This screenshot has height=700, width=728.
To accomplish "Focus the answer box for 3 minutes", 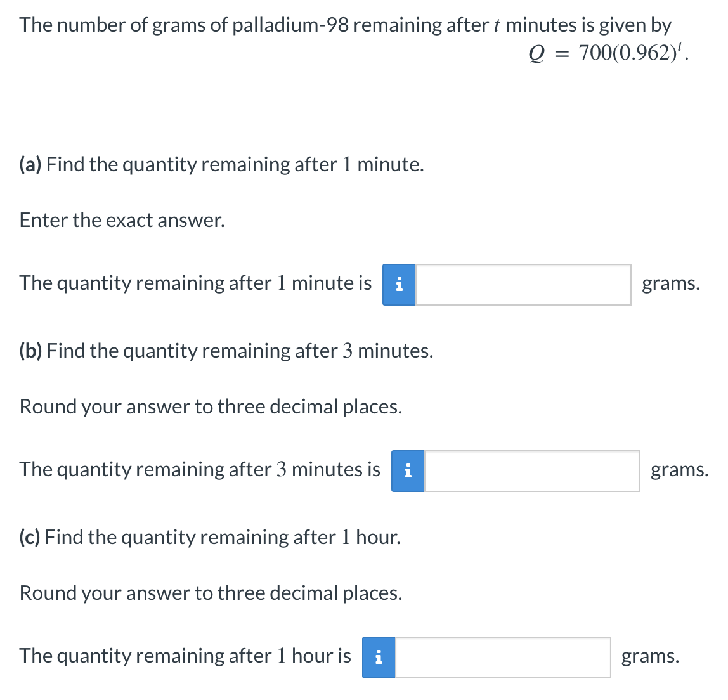I will (x=532, y=471).
